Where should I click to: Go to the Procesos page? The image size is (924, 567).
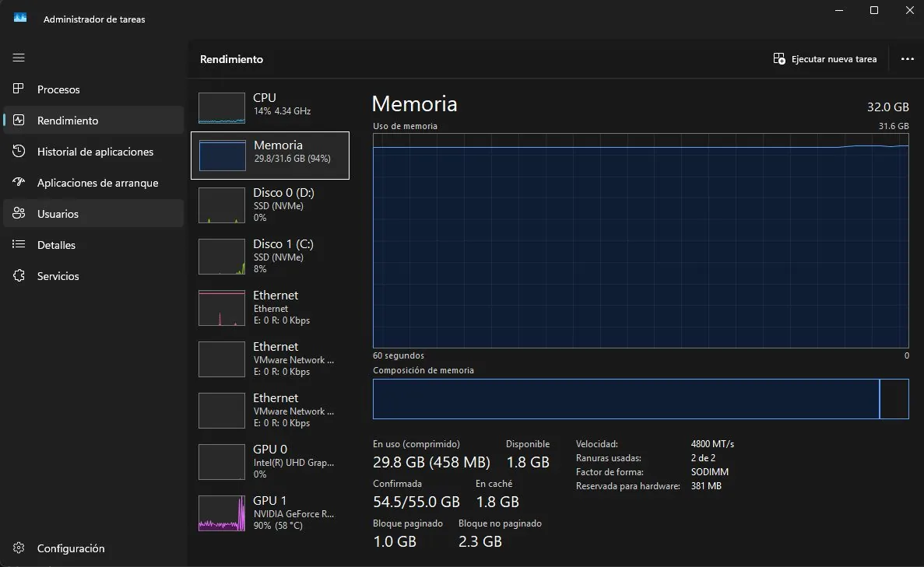(93, 89)
